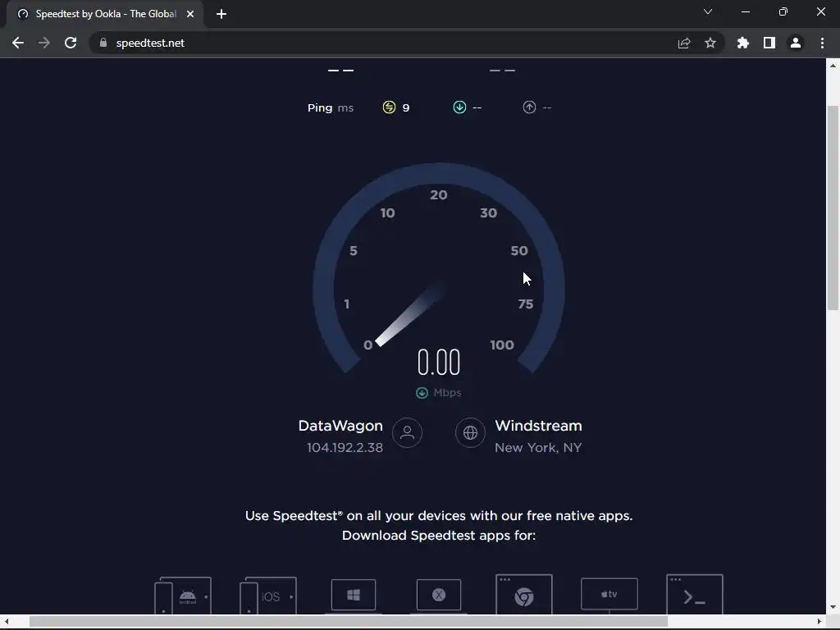The height and width of the screenshot is (630, 840).
Task: Bookmark this tab with star icon
Action: 710,43
